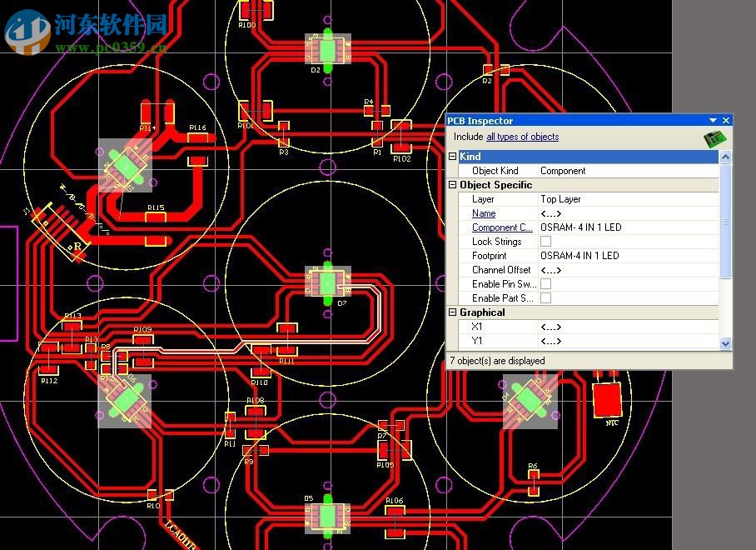Select the D6 LED component footprint

(x=125, y=401)
